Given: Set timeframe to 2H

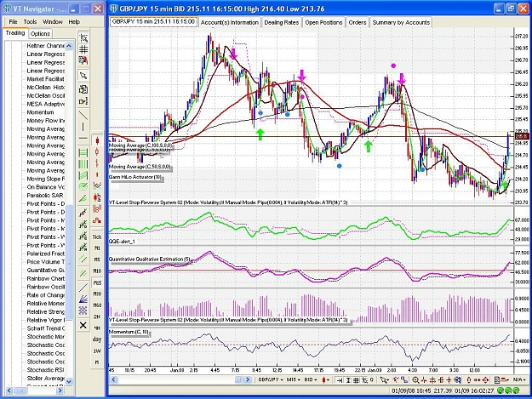Looking at the screenshot, I should 97,316.
